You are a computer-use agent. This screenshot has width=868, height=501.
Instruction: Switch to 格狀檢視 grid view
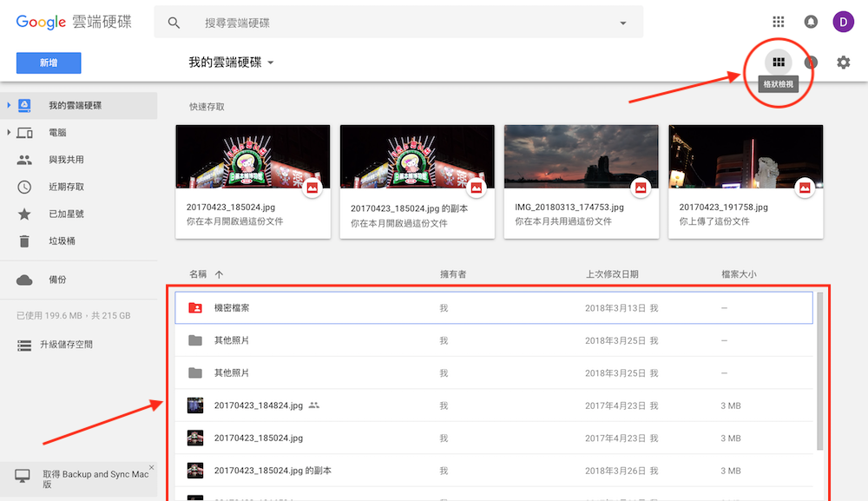pyautogui.click(x=779, y=62)
